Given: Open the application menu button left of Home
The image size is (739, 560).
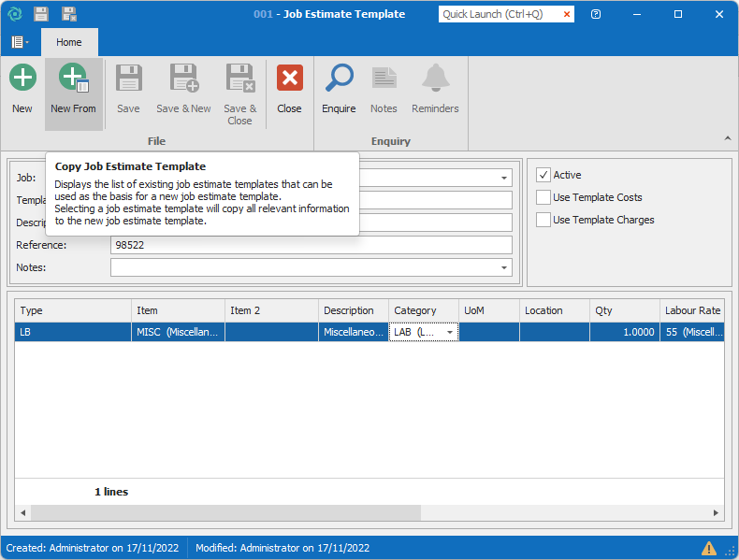Looking at the screenshot, I should pyautogui.click(x=20, y=42).
